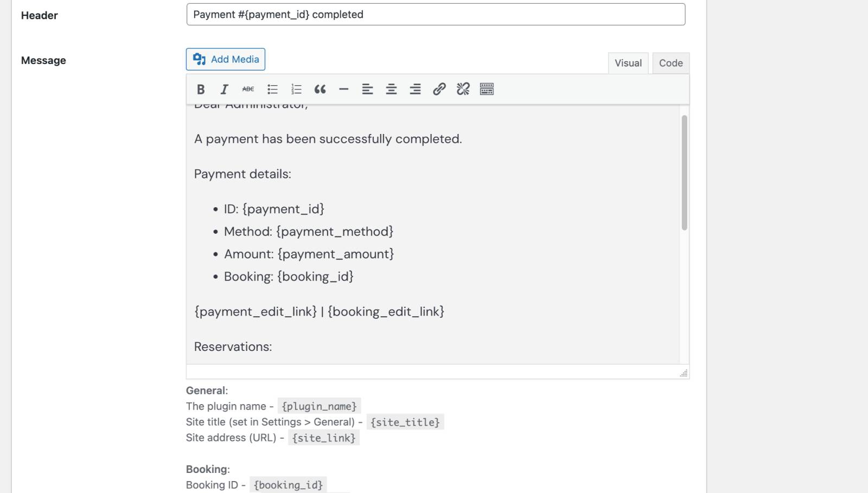Screen dimensions: 868x493
Task: Click the message editor's vertical scrollbar
Action: 684,172
